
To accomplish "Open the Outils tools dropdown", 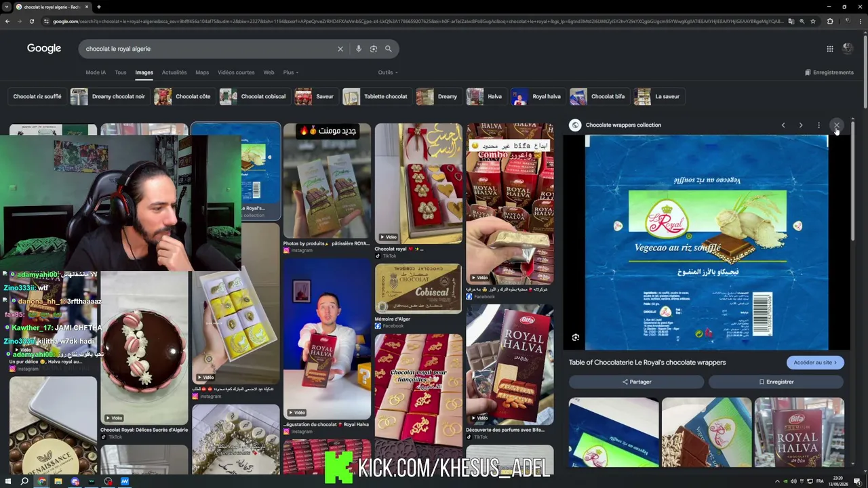I will [388, 73].
